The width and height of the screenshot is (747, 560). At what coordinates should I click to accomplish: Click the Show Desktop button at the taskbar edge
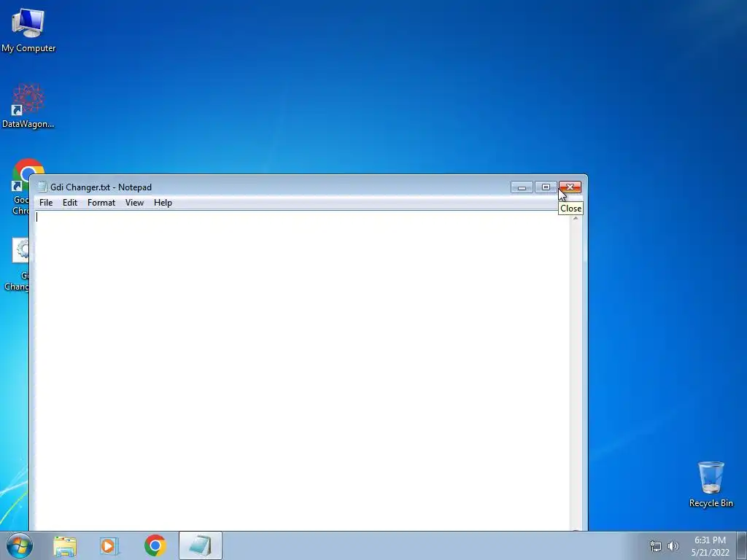(741, 545)
